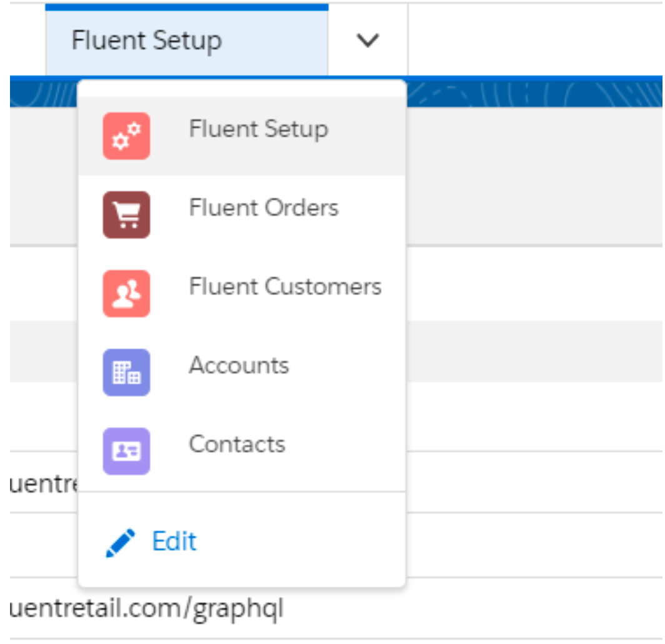
Task: Click the gray section band beside Accounts
Action: pyautogui.click(x=531, y=351)
